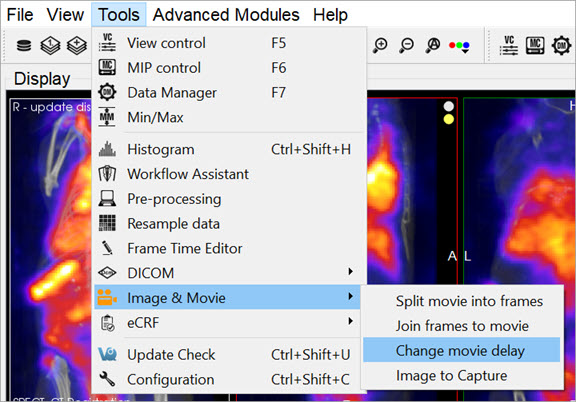576x402 pixels.
Task: Toggle the yellow dot indicator in viewer
Action: (449, 119)
